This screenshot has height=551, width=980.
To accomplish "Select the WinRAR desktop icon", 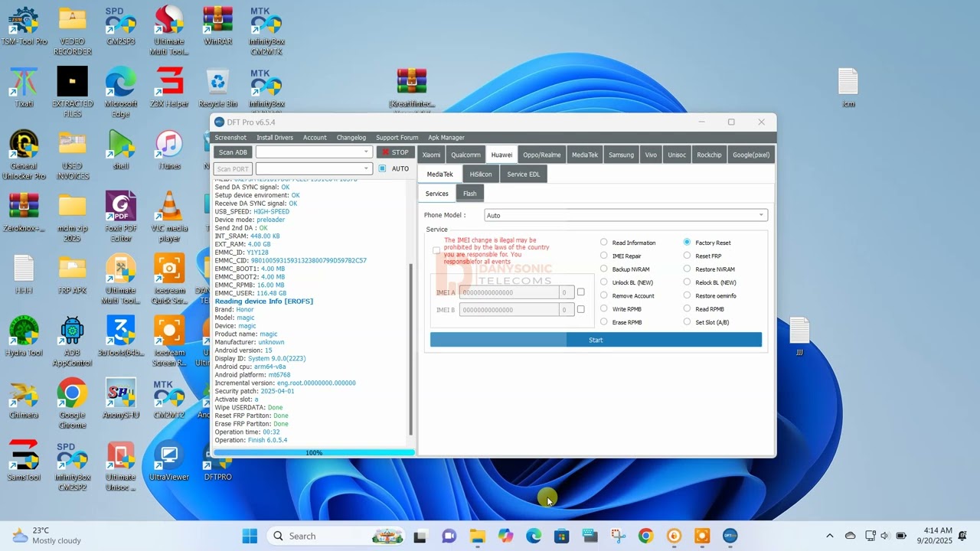I will [217, 27].
